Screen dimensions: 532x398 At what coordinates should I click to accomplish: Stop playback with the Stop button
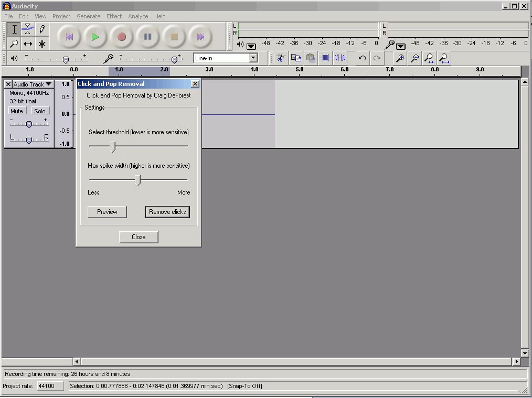(174, 37)
